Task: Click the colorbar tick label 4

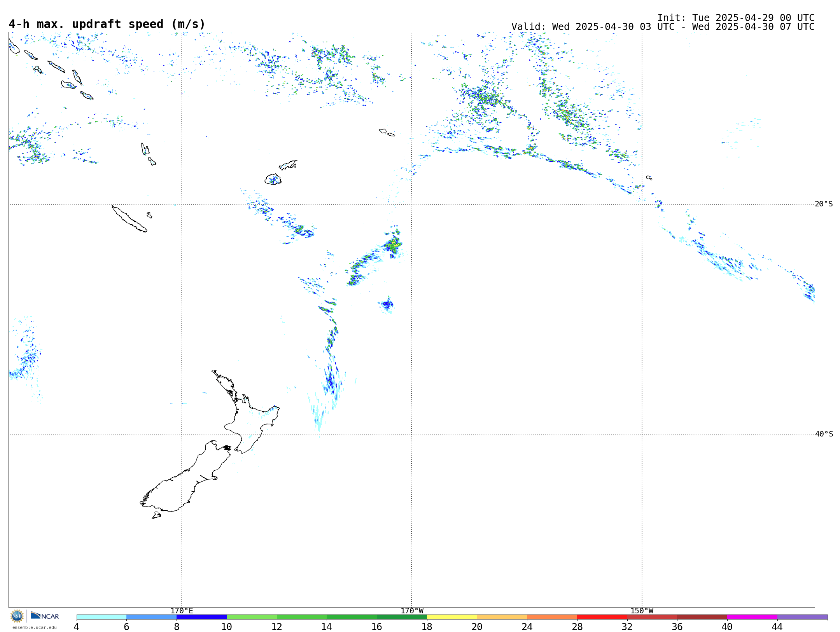Action: point(77,627)
